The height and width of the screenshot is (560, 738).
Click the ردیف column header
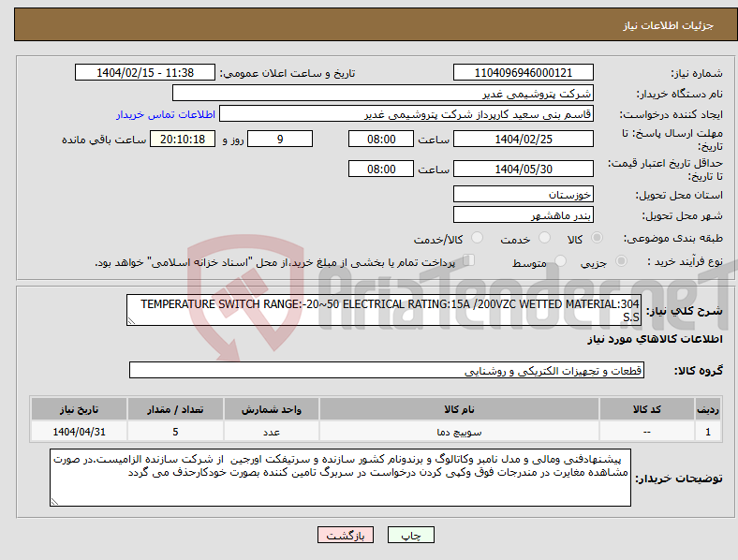tap(707, 409)
